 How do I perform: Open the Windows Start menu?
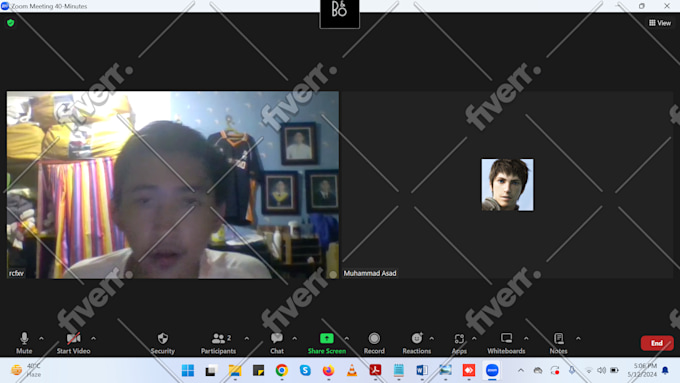[188, 370]
